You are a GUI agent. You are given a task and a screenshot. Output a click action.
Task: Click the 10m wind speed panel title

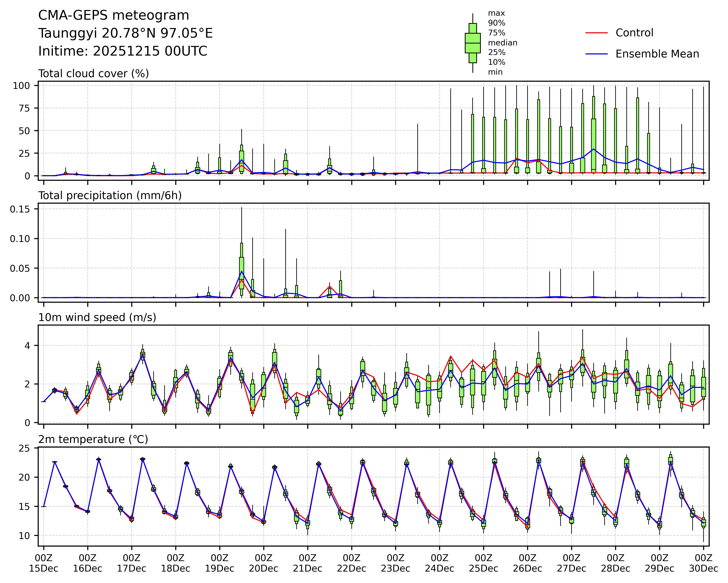[x=97, y=317]
